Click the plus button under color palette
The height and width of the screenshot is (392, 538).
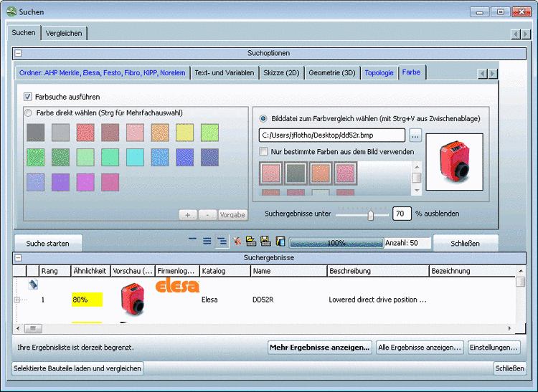point(188,215)
